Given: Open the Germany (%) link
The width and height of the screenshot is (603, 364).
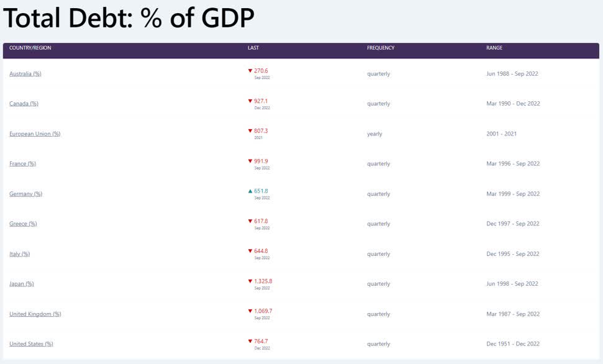Looking at the screenshot, I should 25,194.
